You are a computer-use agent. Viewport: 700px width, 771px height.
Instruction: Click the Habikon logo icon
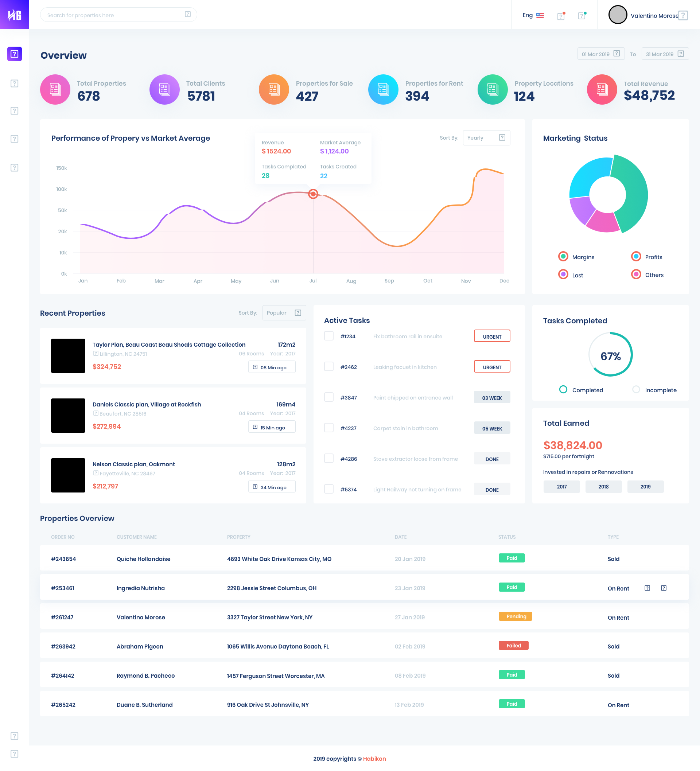(x=15, y=15)
